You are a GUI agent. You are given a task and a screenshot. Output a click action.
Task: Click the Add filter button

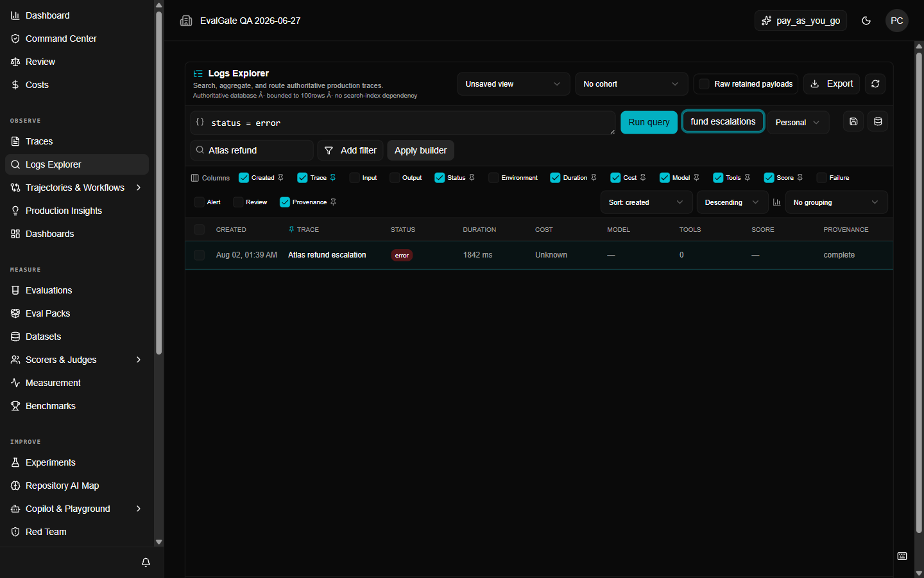pyautogui.click(x=350, y=150)
